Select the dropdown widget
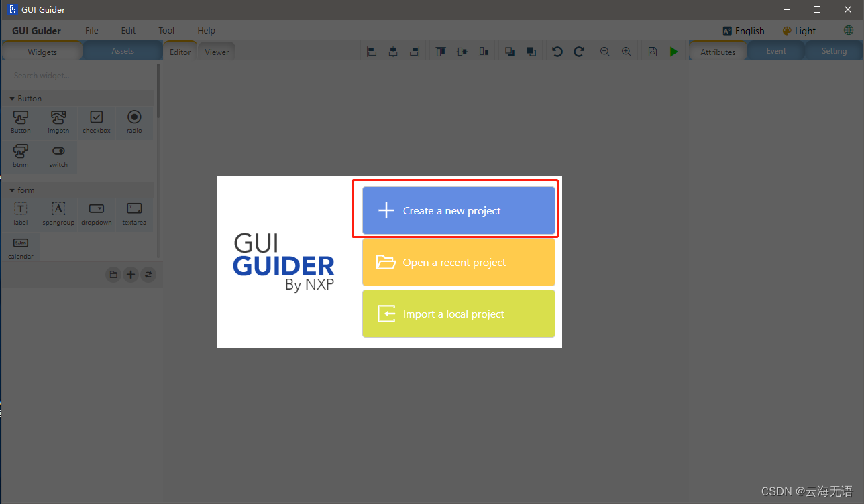 tap(96, 214)
